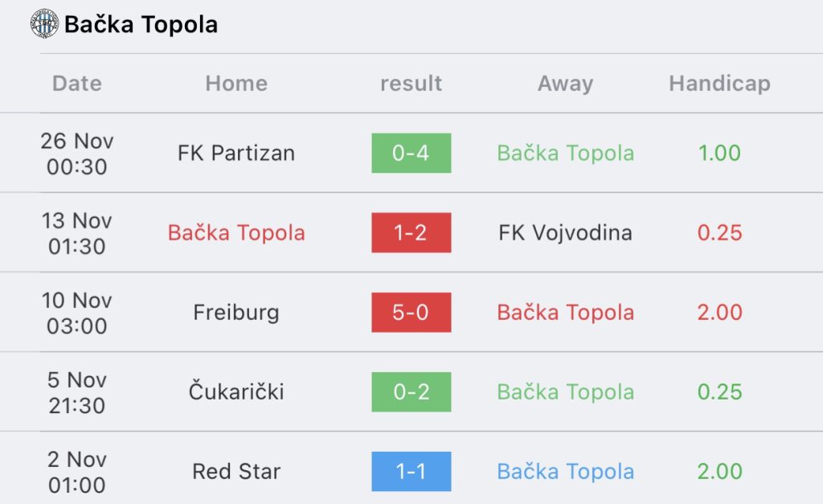Open FK Partizan team page
Viewport: 823px width, 504px height.
click(236, 154)
